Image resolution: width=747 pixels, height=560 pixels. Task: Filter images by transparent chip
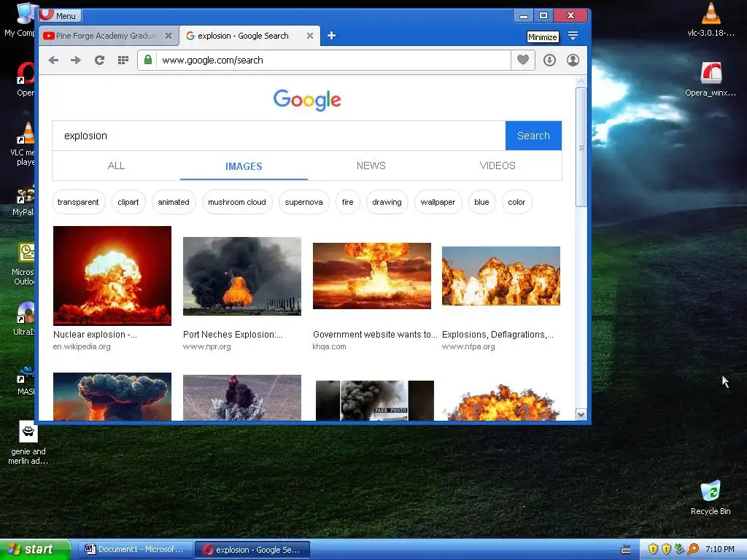[x=78, y=202]
